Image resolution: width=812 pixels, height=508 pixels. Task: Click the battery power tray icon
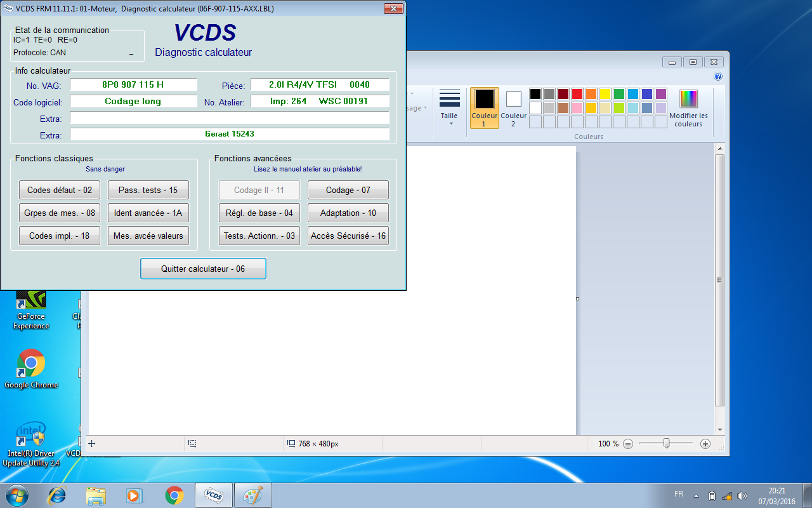[712, 495]
